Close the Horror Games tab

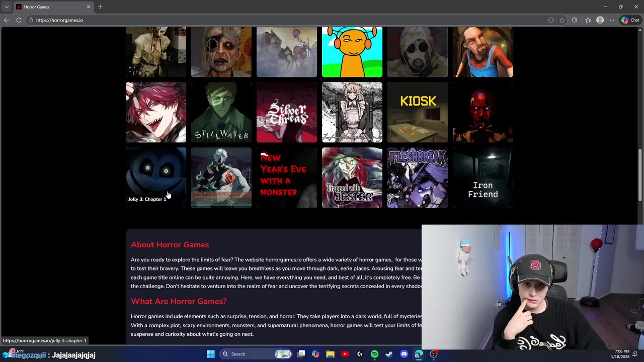coord(89,7)
